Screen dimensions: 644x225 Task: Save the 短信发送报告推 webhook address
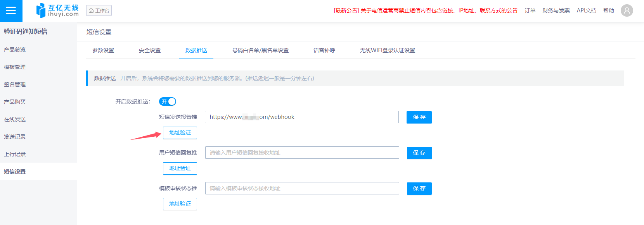(x=419, y=117)
